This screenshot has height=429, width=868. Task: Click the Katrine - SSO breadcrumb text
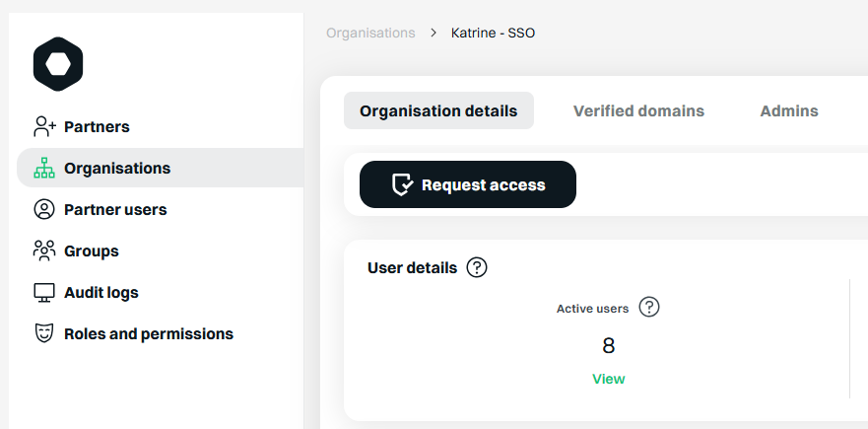pyautogui.click(x=493, y=34)
